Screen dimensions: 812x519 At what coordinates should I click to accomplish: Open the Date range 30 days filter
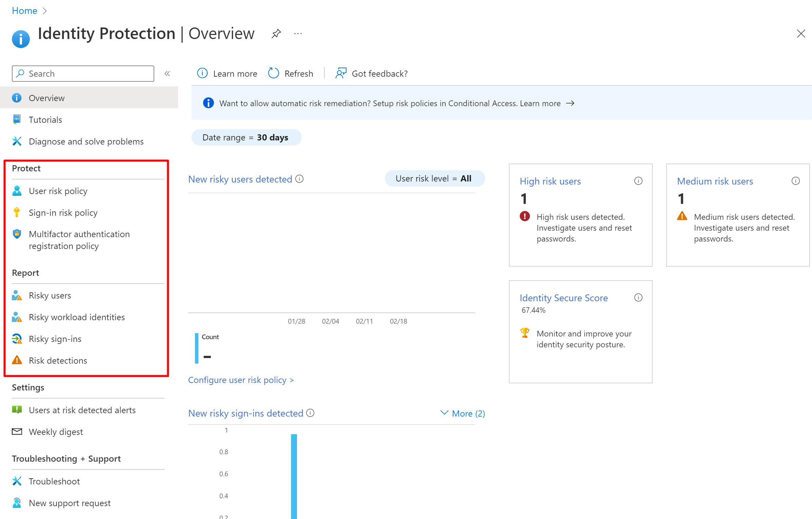(x=246, y=137)
